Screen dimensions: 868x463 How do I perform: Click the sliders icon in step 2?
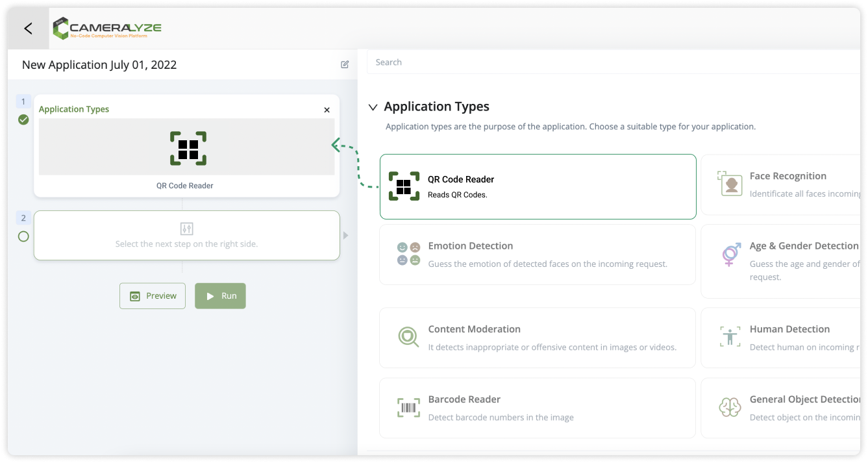click(186, 229)
